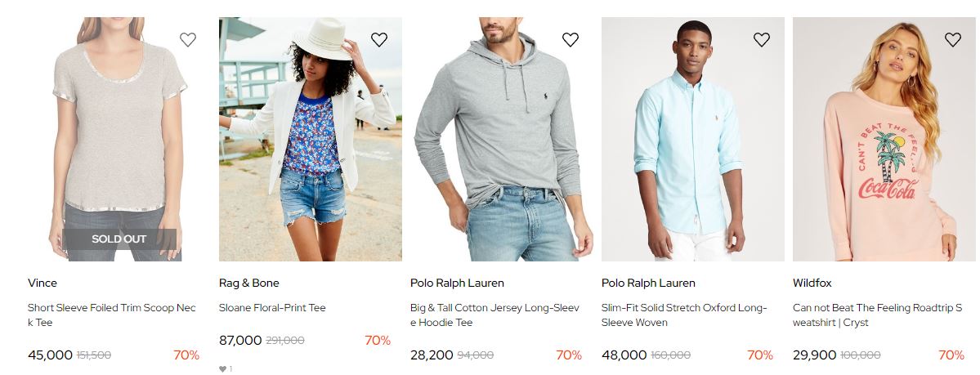Open Vince brand link
The image size is (980, 375).
coord(43,283)
